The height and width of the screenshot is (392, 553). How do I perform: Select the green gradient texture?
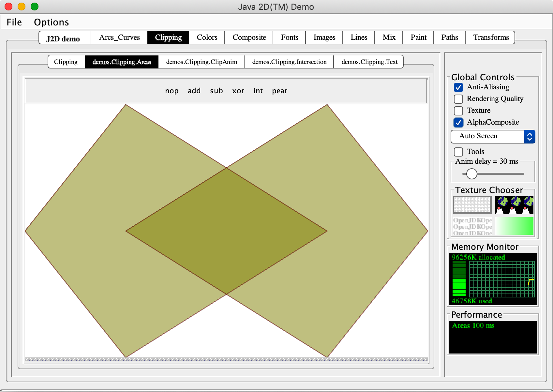(514, 226)
